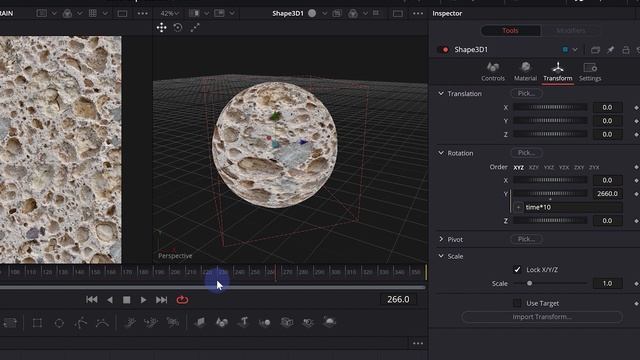Add a Renderer 3D node

(329, 322)
